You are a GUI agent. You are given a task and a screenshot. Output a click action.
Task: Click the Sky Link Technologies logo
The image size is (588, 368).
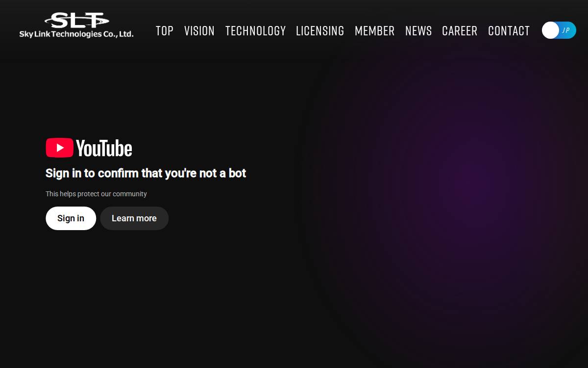click(76, 26)
